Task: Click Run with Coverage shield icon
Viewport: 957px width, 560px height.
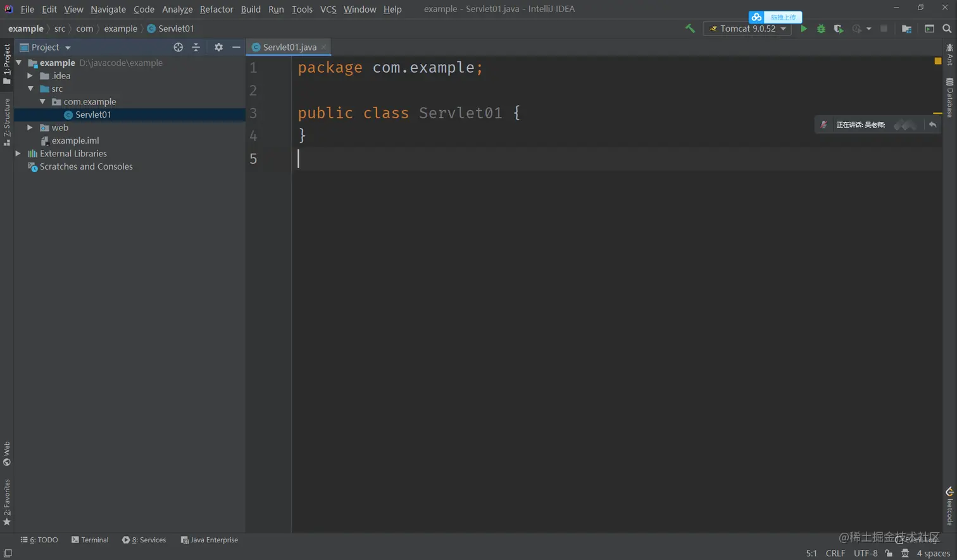Action: tap(839, 28)
